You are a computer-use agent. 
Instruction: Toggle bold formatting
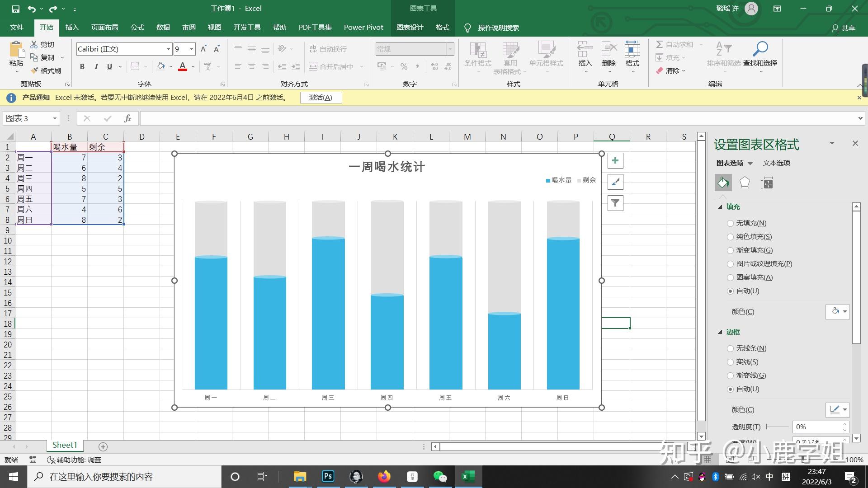[x=82, y=67]
